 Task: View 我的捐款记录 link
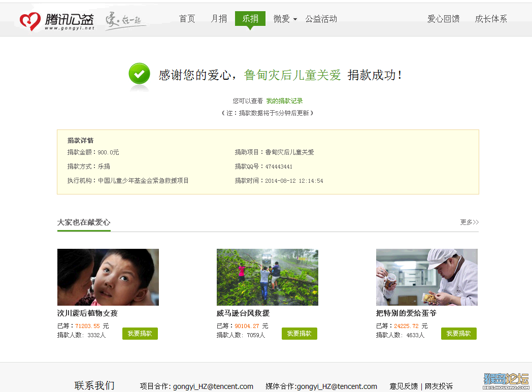284,101
